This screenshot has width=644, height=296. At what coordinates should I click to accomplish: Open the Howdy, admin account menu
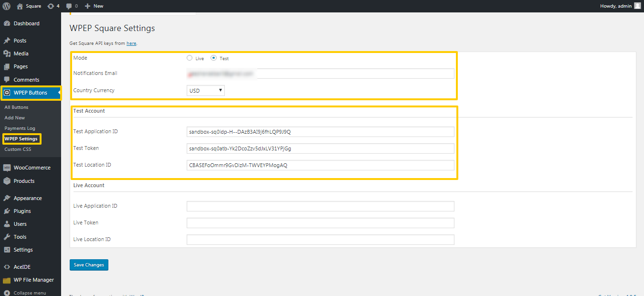pyautogui.click(x=620, y=6)
